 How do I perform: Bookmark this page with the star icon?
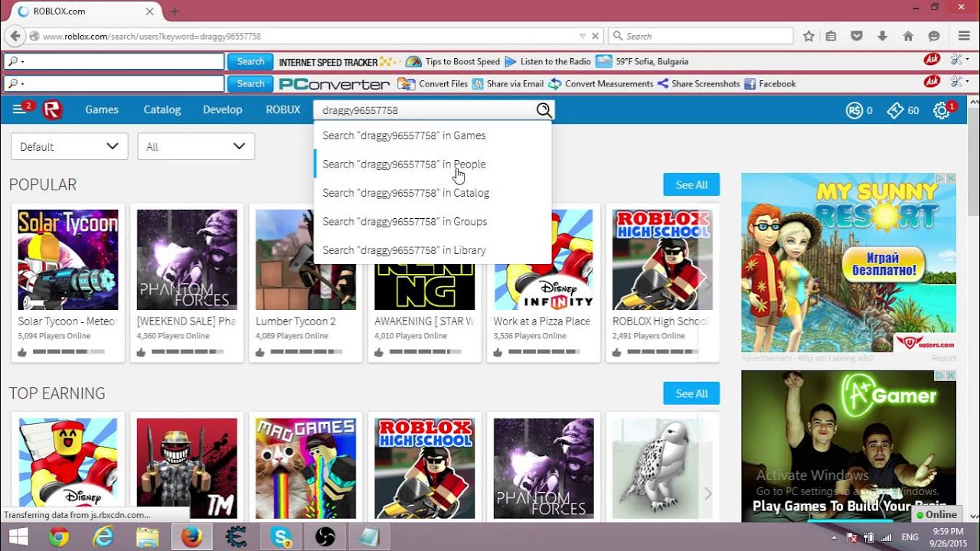pos(808,36)
